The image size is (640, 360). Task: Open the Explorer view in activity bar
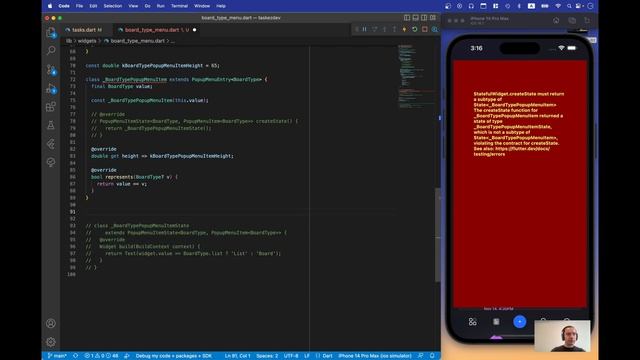tap(51, 33)
